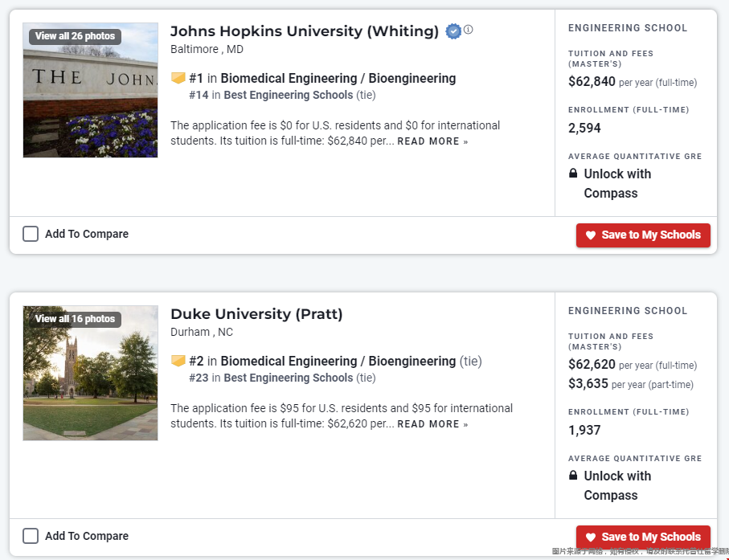Image resolution: width=729 pixels, height=560 pixels.
Task: Save Johns Hopkins to My Schools
Action: click(643, 235)
